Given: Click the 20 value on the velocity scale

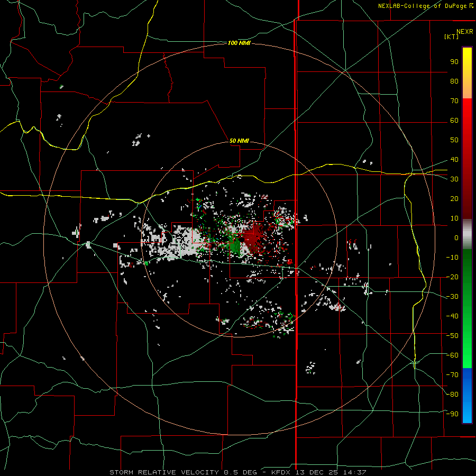Looking at the screenshot, I should pos(454,198).
